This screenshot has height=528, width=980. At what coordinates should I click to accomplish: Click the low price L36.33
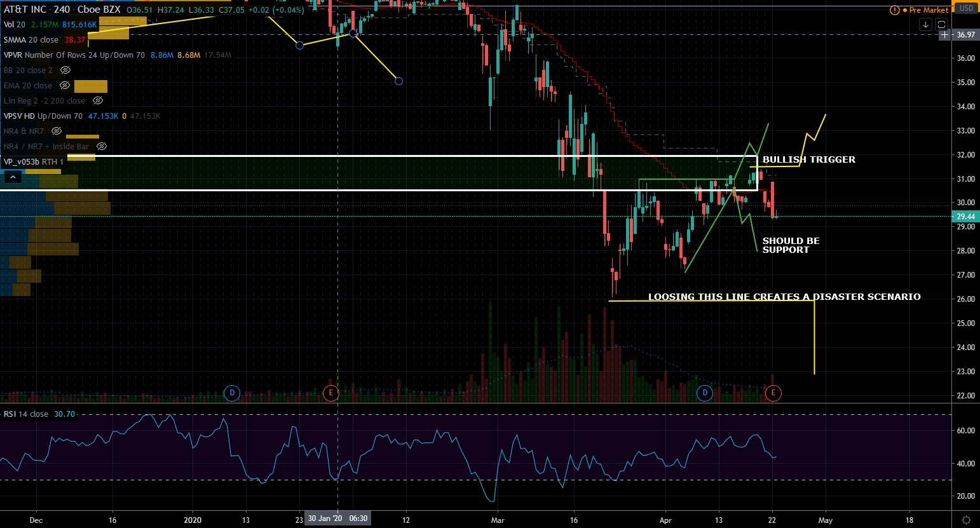201,10
